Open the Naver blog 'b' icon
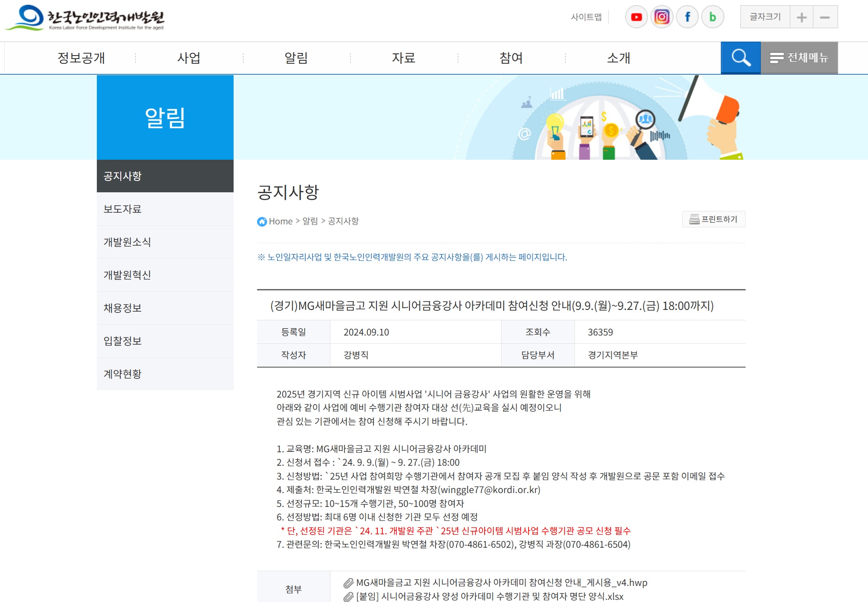This screenshot has width=868, height=602. point(713,17)
